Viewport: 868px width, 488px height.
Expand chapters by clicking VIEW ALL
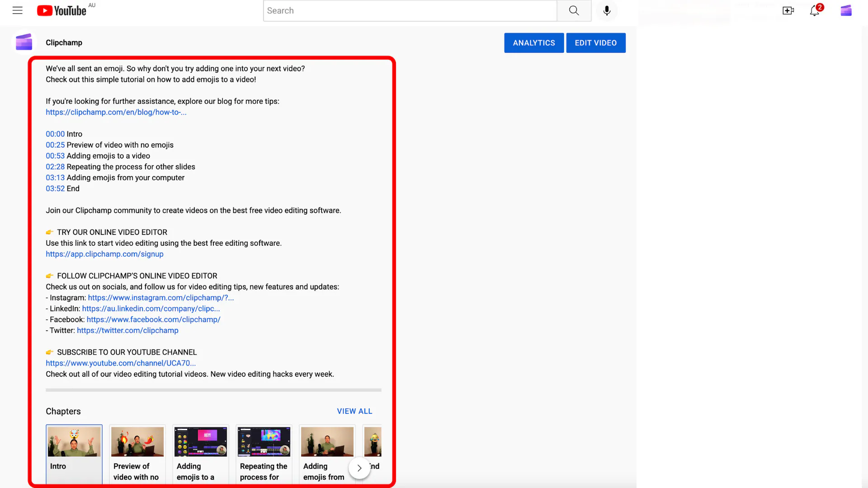[x=355, y=411]
